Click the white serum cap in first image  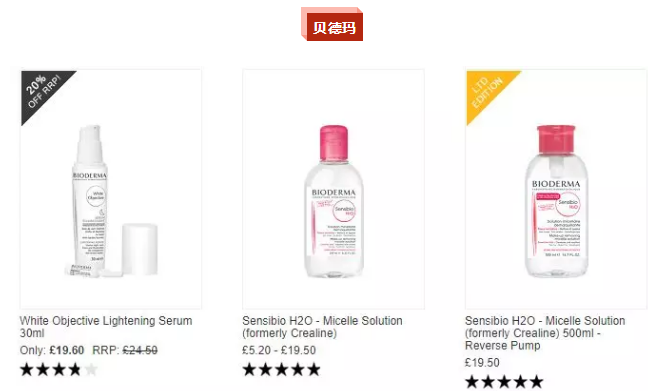pyautogui.click(x=140, y=249)
